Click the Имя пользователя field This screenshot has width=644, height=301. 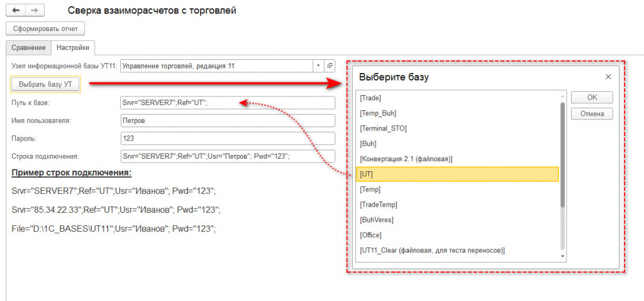228,120
